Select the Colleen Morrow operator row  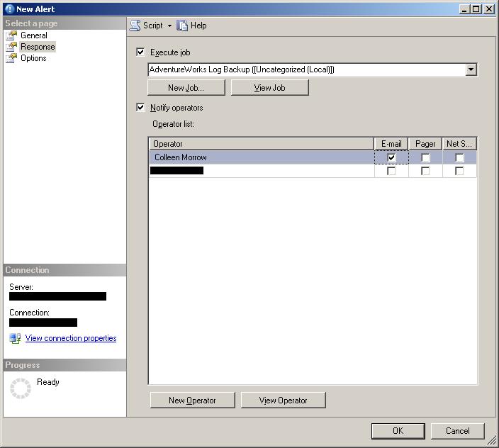coord(313,157)
